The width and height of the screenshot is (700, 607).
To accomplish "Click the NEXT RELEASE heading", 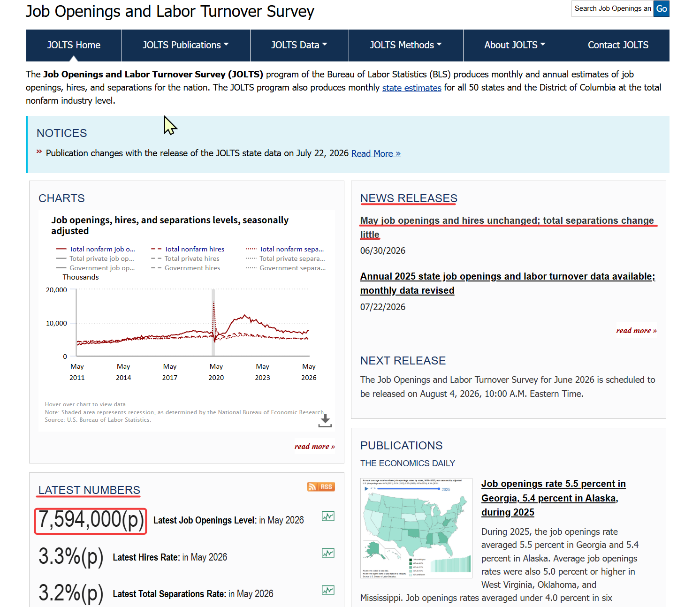I will click(x=403, y=361).
